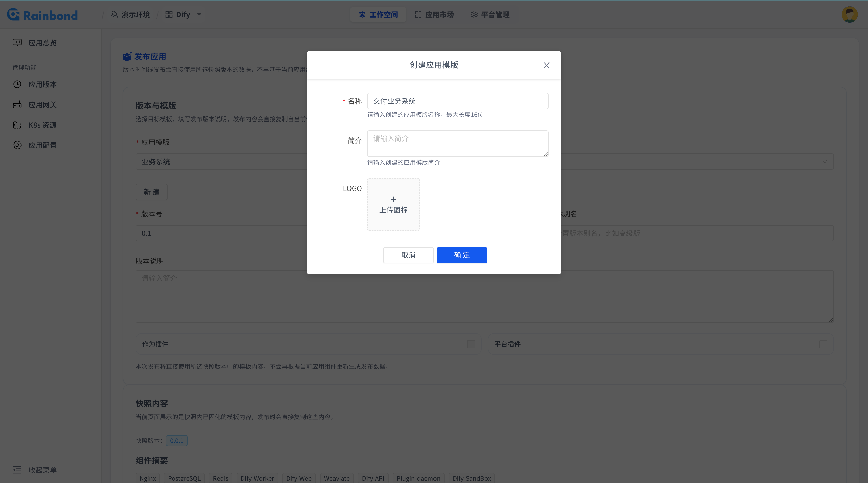This screenshot has width=868, height=483.
Task: Open 应用配置 settings in sidebar
Action: pos(34,145)
